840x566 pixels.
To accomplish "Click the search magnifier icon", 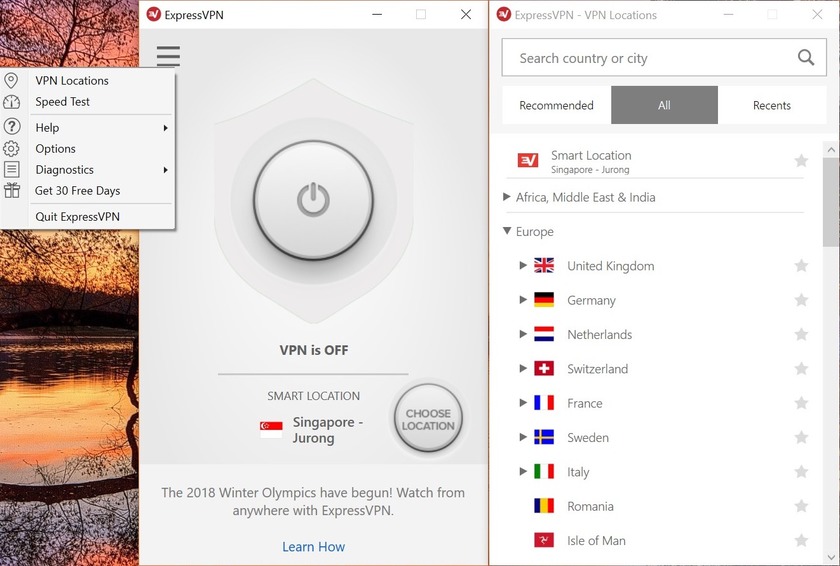I will point(806,57).
